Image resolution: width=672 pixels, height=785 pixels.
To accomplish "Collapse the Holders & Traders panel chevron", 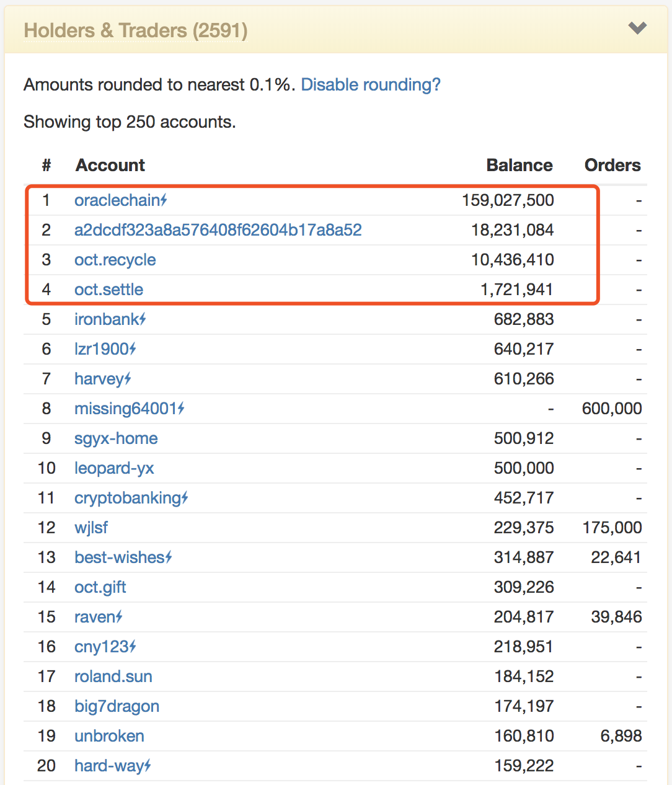I will (637, 29).
